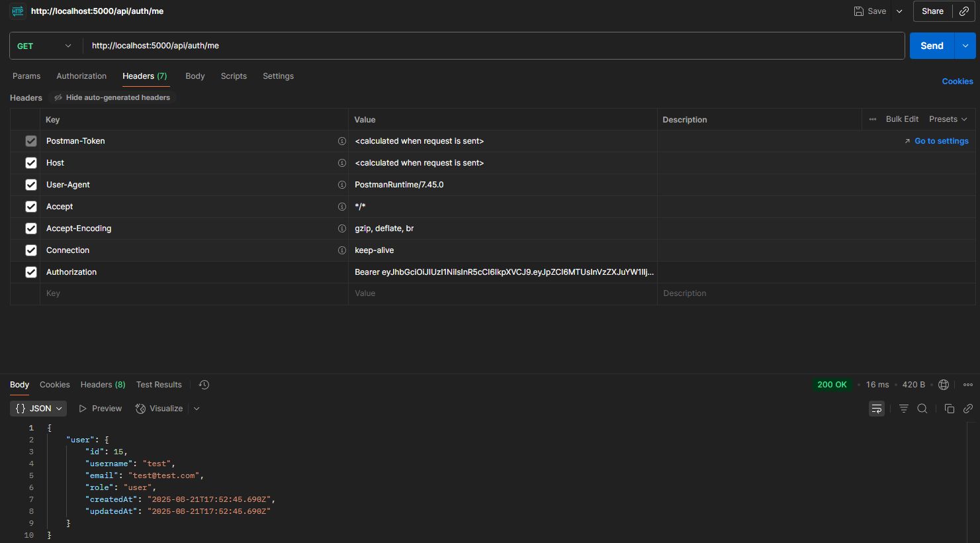Image resolution: width=980 pixels, height=543 pixels.
Task: Click the response link icon at far right
Action: [967, 409]
